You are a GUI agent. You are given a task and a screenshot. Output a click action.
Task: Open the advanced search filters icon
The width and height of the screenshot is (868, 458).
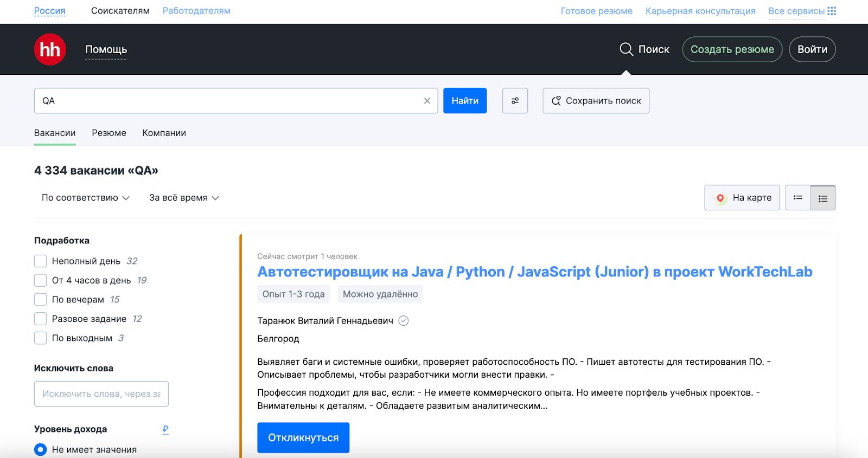coord(515,101)
